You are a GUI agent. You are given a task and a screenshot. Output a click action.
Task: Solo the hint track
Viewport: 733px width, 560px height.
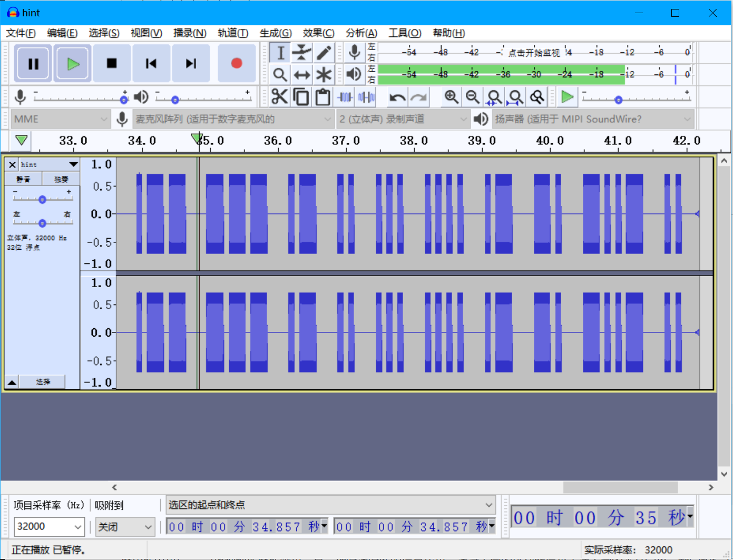61,179
